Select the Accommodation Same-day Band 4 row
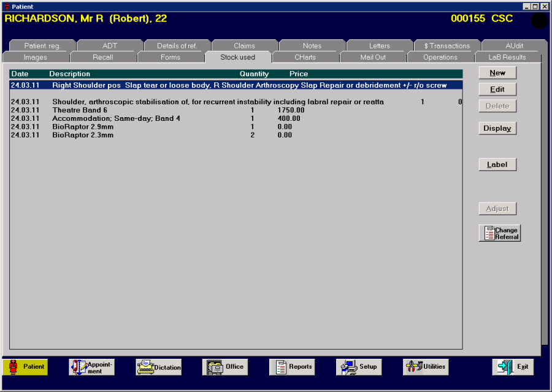Image resolution: width=552 pixels, height=392 pixels. click(236, 118)
